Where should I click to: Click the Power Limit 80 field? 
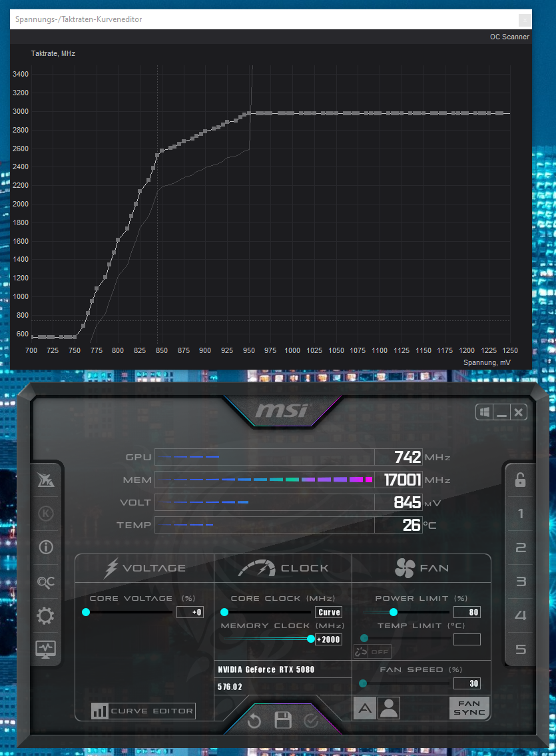[x=467, y=612]
